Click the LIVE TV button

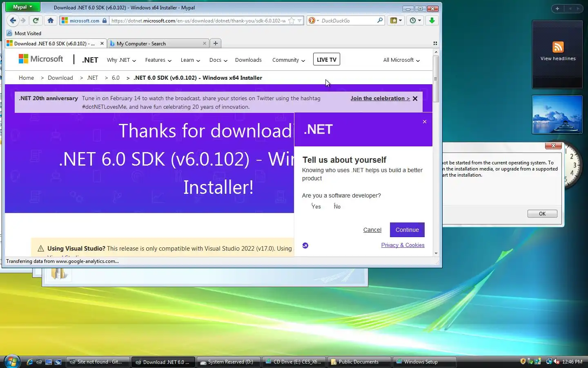[x=327, y=60]
